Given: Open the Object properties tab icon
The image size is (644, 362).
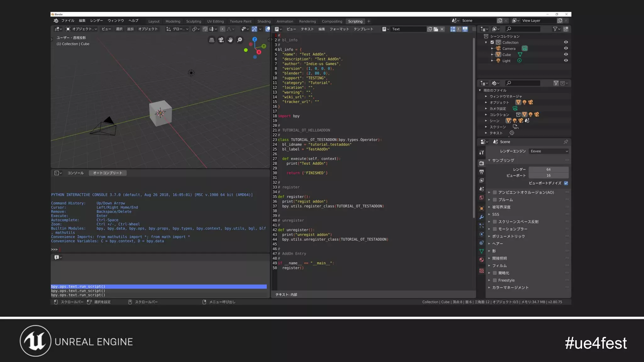Looking at the screenshot, I should click(x=481, y=208).
